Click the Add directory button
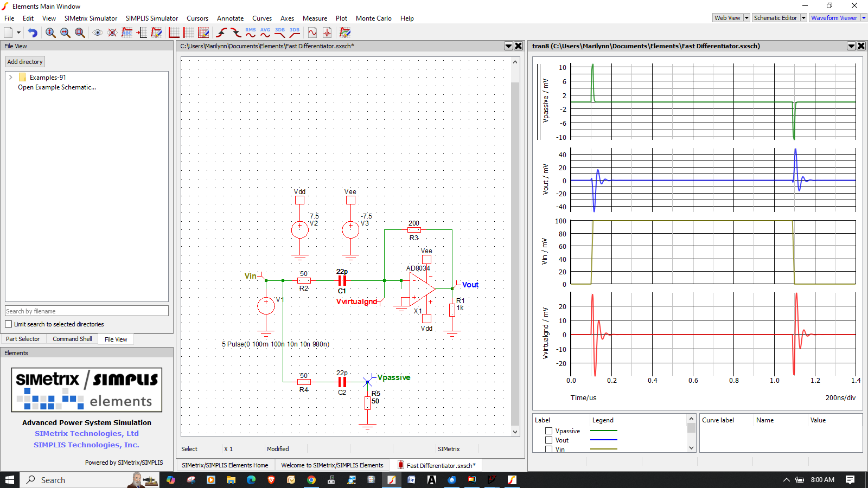This screenshot has width=868, height=488. tap(25, 62)
